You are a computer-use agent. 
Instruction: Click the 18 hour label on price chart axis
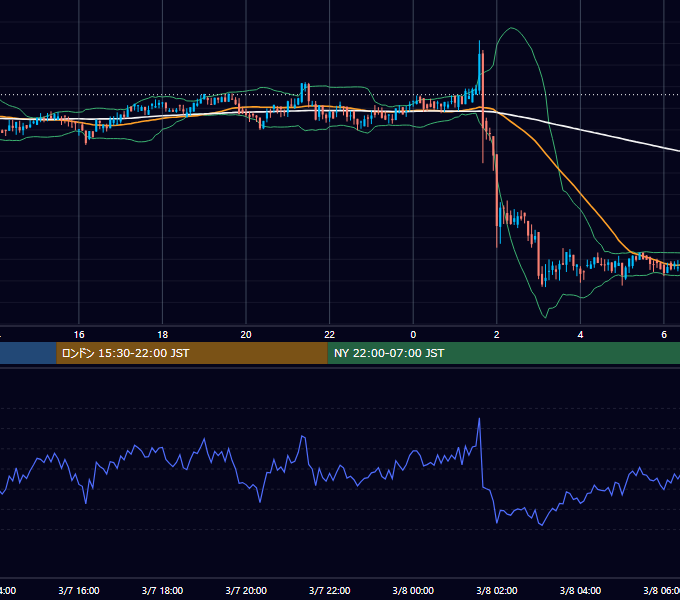coord(163,335)
